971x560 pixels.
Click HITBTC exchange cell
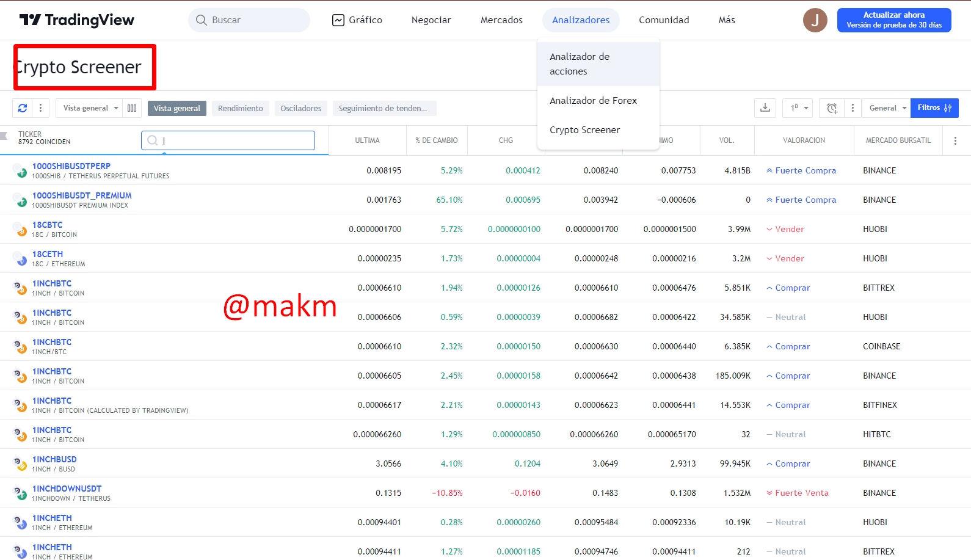pyautogui.click(x=877, y=434)
